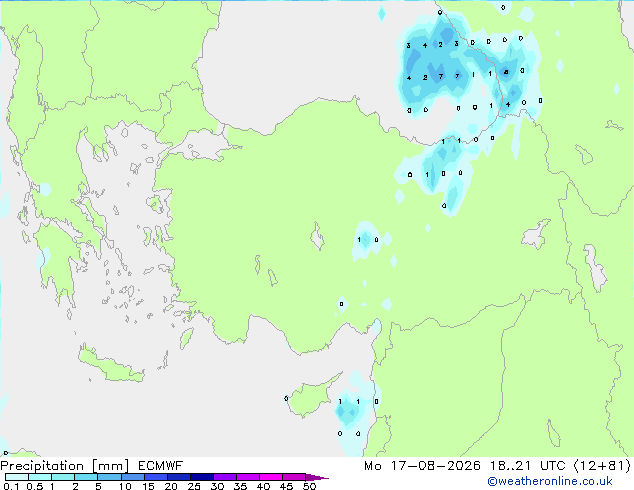
Task: Click the '50' legend scale label
Action: tap(309, 486)
